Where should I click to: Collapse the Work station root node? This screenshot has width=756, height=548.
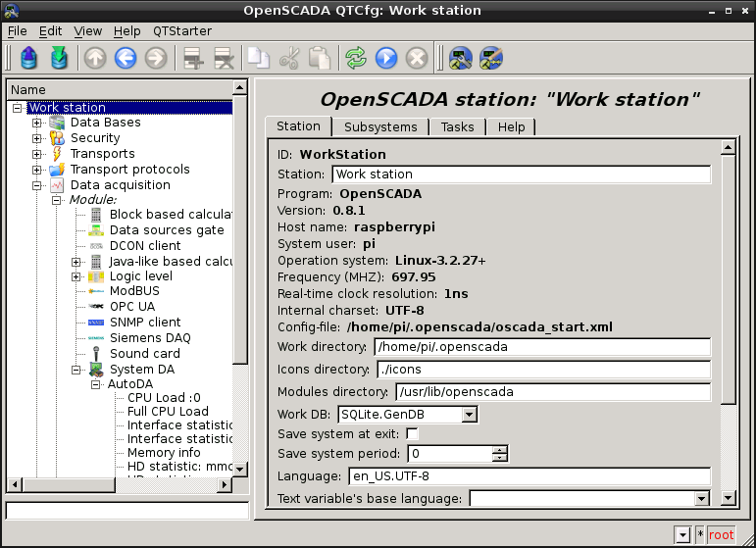(18, 108)
